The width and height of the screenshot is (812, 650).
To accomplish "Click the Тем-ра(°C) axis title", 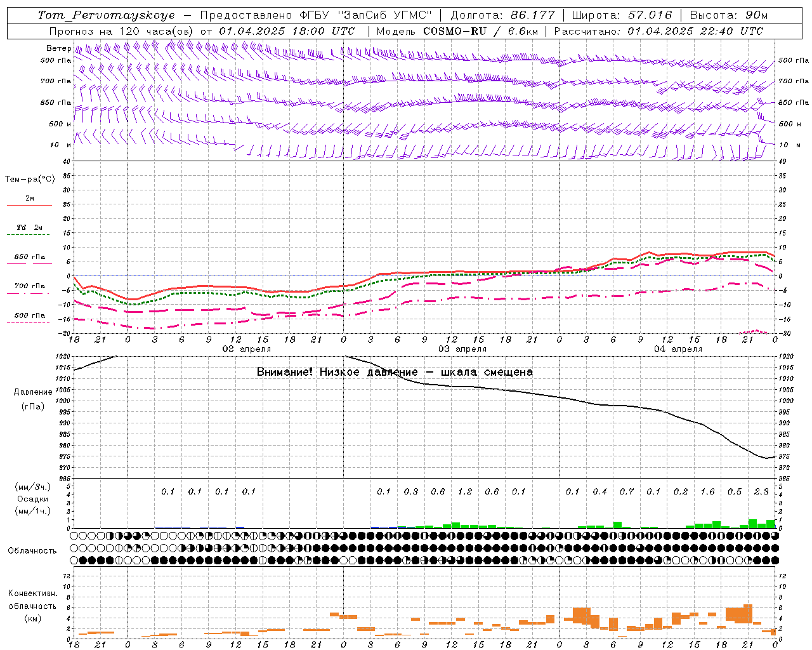I will (30, 180).
